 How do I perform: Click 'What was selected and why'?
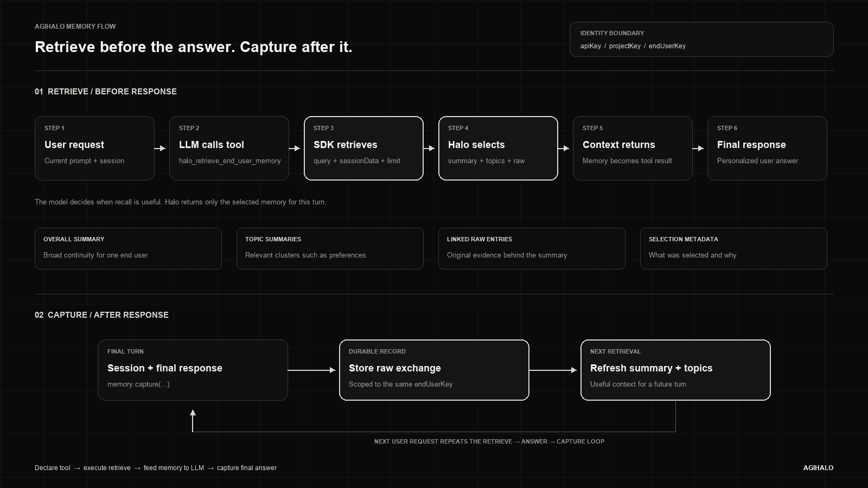pos(692,255)
